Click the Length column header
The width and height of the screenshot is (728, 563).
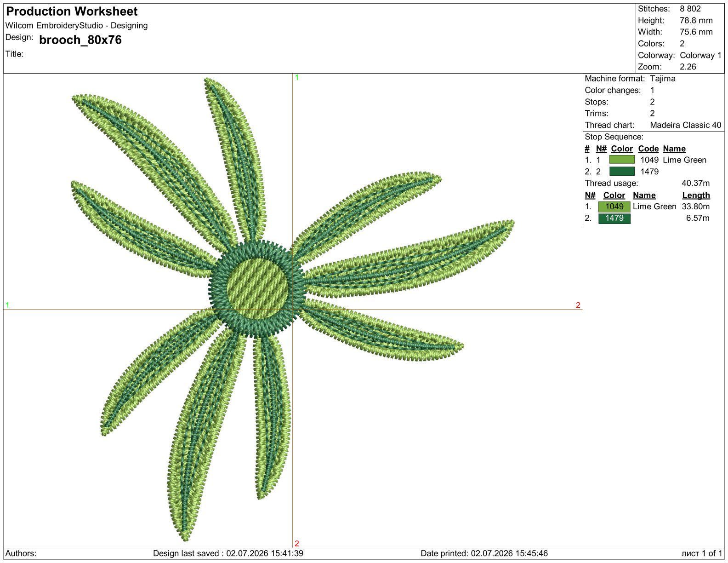coord(696,195)
